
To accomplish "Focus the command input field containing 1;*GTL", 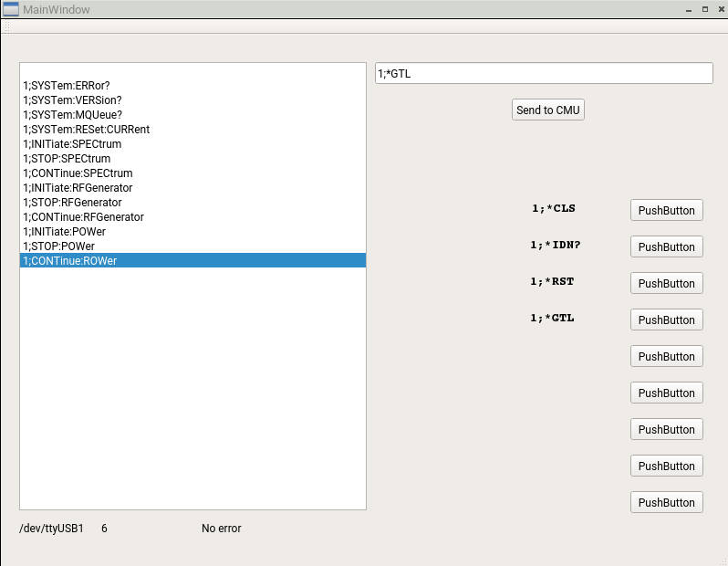I will click(x=544, y=73).
